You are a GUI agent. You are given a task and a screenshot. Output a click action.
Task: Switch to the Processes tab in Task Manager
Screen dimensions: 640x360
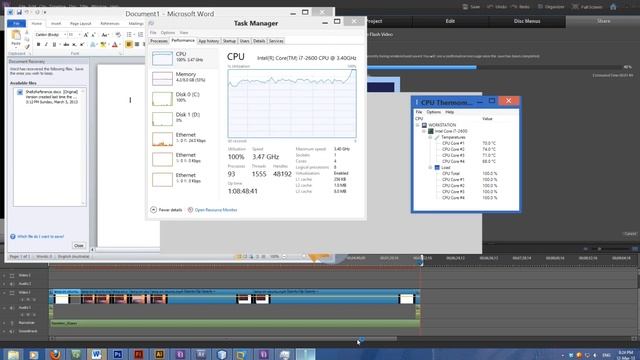tap(159, 41)
